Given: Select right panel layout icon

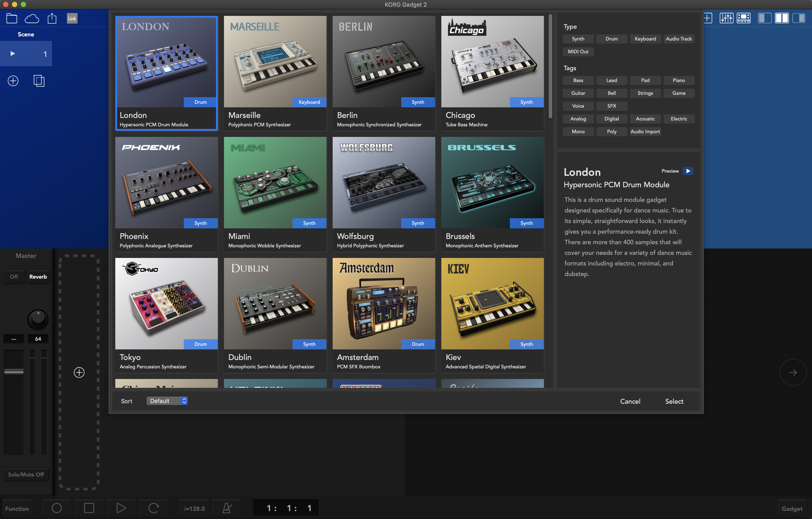Looking at the screenshot, I should pyautogui.click(x=799, y=18).
